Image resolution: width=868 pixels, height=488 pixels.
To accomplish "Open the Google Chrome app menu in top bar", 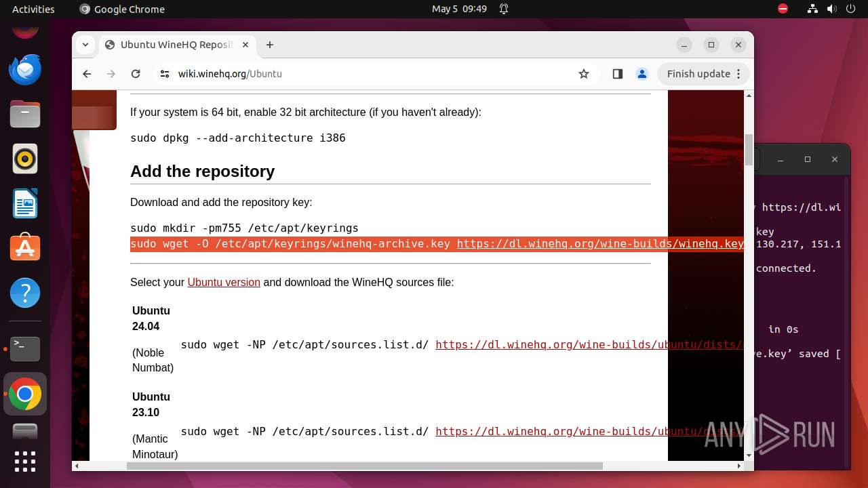I will point(122,9).
